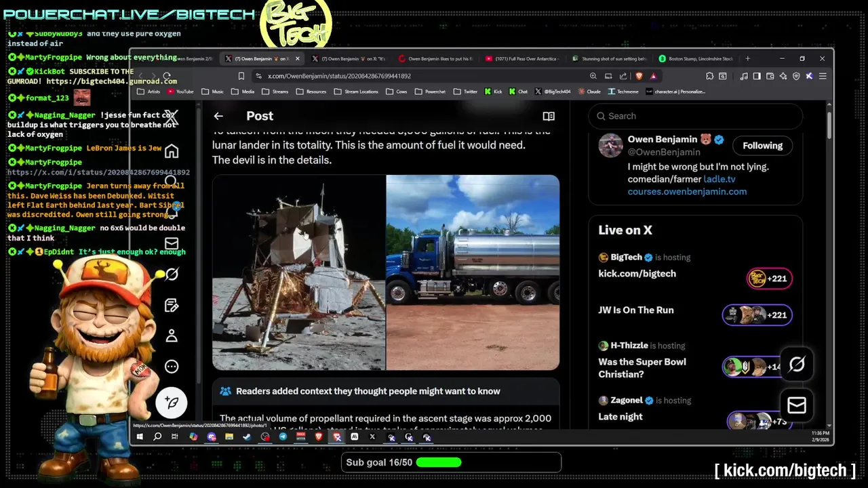Open the compose-note icon in X sidebar
Screen dimensions: 868x488
[x=172, y=305]
